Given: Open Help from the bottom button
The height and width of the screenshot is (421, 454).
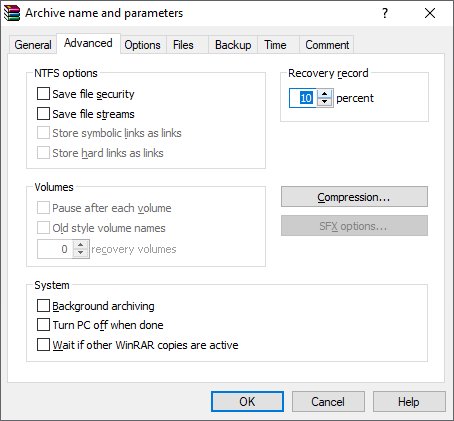Looking at the screenshot, I should (x=409, y=402).
